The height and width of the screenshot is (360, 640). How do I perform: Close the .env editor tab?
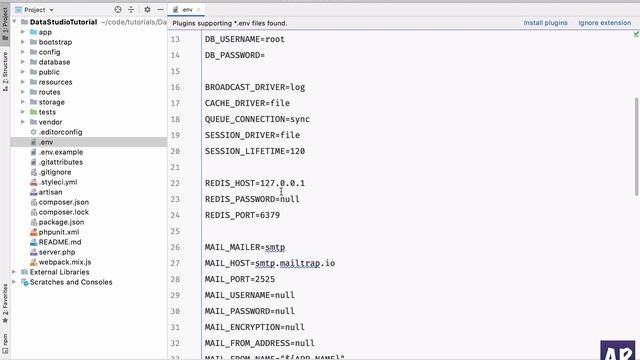(198, 9)
